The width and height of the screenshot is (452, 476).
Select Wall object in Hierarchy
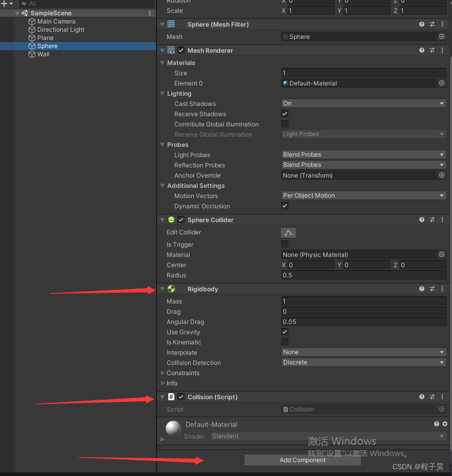(x=43, y=54)
